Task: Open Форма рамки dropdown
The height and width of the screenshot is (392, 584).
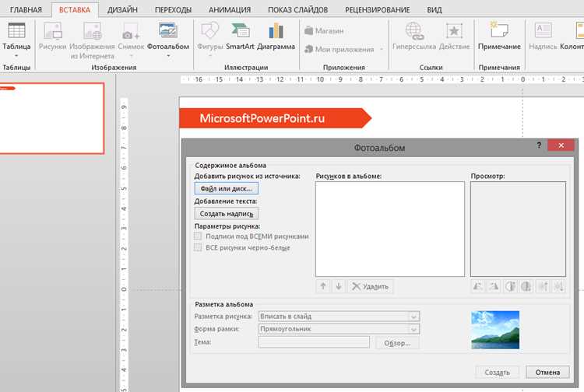Action: 339,329
